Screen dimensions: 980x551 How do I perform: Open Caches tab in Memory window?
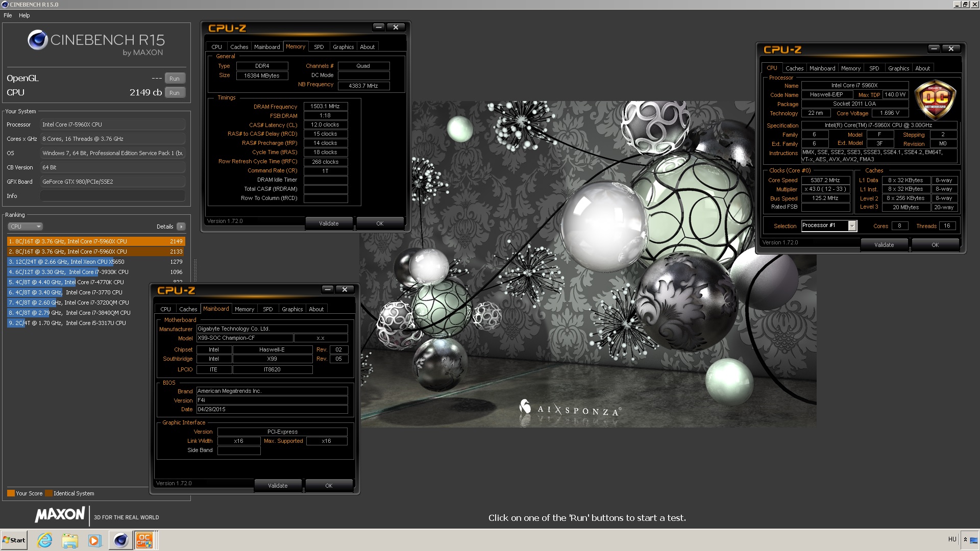[239, 47]
